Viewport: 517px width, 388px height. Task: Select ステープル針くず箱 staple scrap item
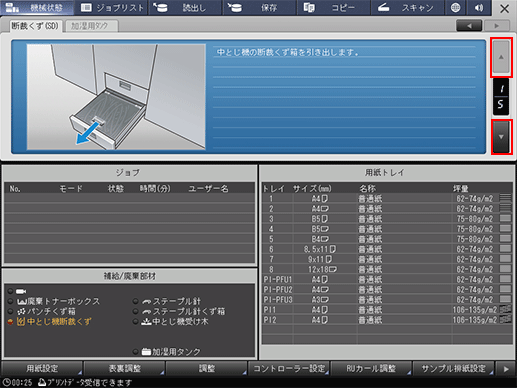coord(183,311)
